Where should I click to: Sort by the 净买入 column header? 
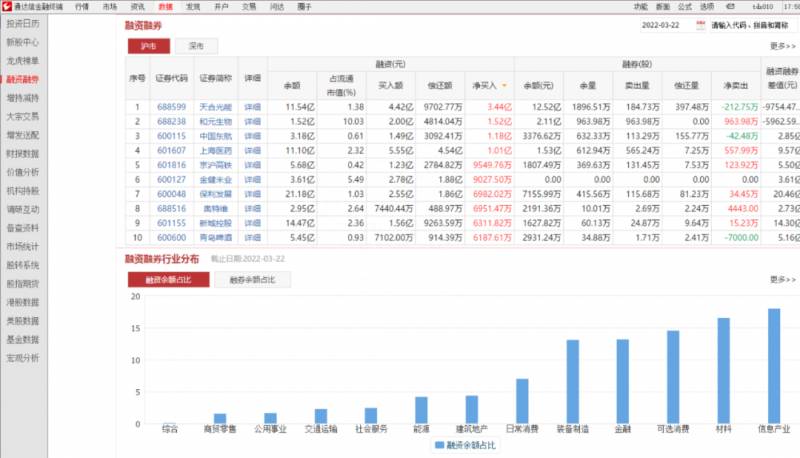pos(485,86)
